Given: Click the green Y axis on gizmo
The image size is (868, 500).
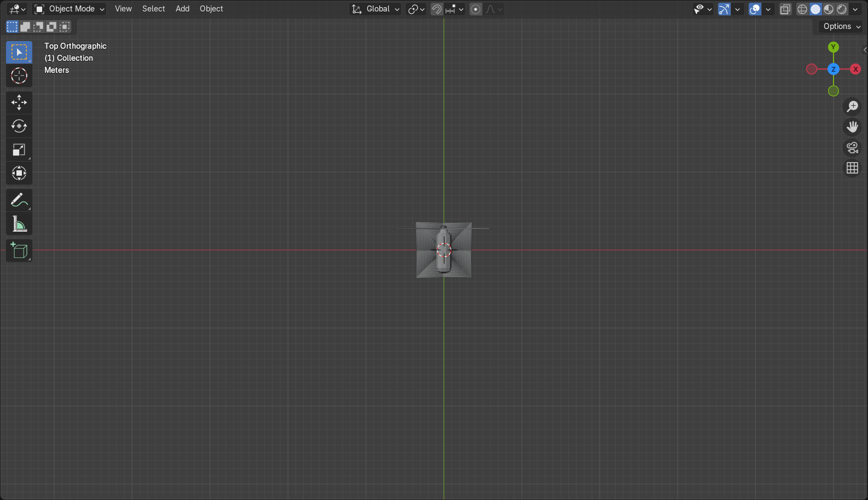Looking at the screenshot, I should tap(834, 47).
